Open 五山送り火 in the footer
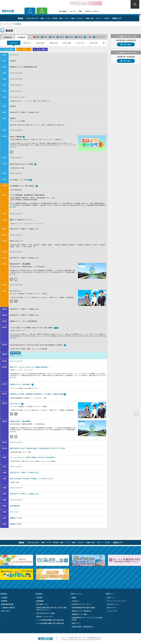This screenshot has height=644, width=141. tap(75, 601)
